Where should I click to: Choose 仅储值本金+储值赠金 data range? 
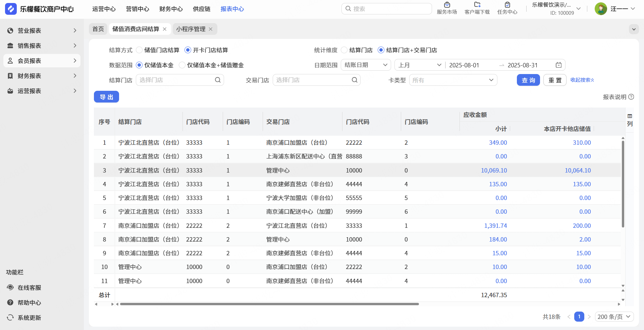pyautogui.click(x=182, y=65)
